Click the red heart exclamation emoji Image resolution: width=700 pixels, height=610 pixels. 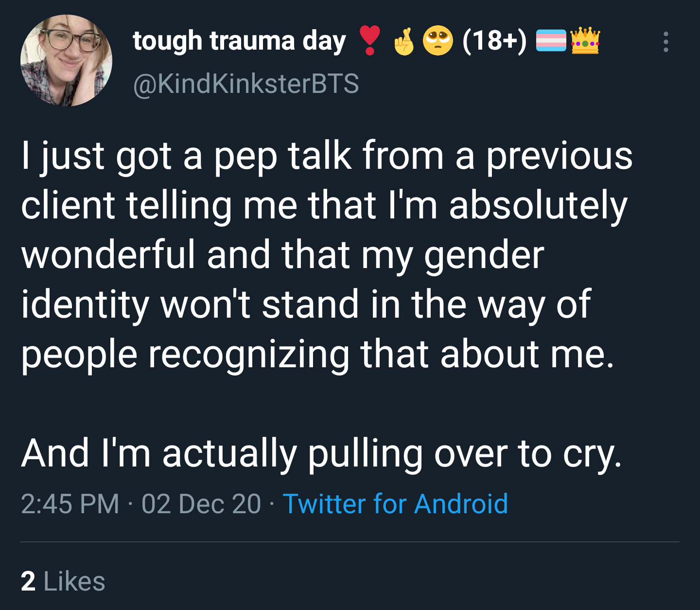(x=369, y=40)
